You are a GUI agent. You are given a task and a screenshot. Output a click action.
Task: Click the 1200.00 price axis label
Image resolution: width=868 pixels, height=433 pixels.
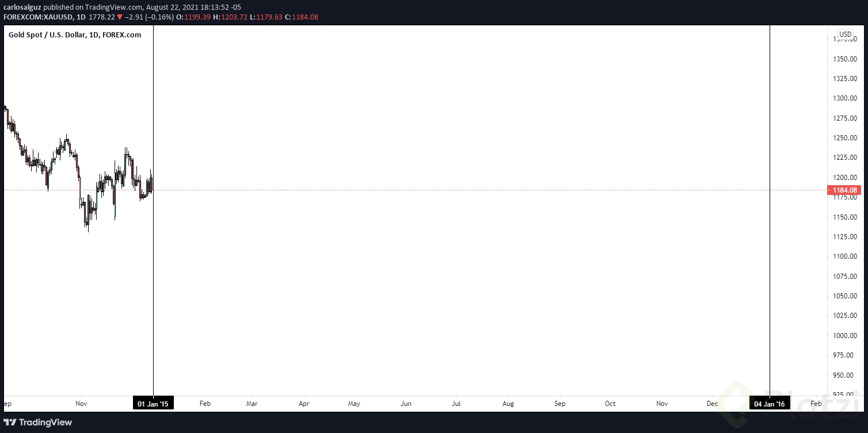845,178
